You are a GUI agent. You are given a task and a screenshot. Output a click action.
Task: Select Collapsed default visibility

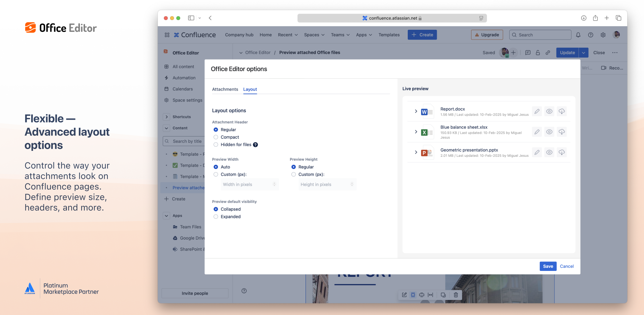pyautogui.click(x=216, y=209)
